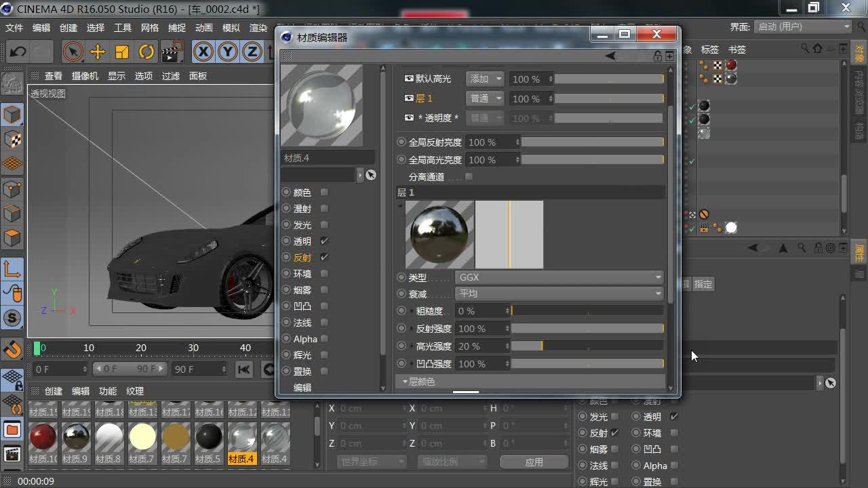Click the 反射强度 100 % value field
The height and width of the screenshot is (488, 868).
482,329
